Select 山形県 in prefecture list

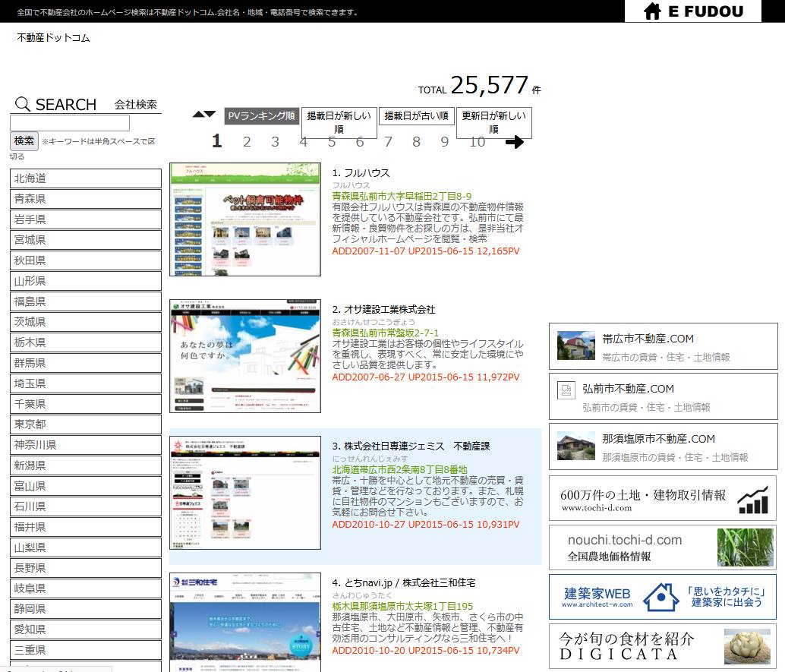(x=86, y=281)
